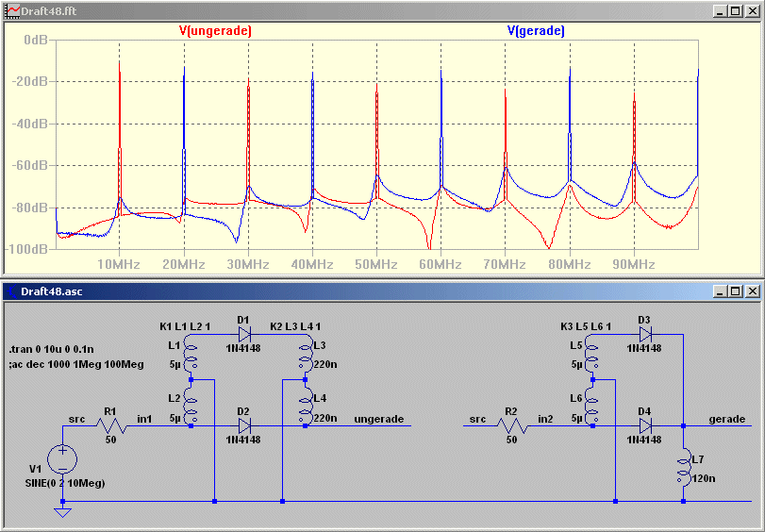Click the -60dB vertical axis label
765x532 pixels.
point(30,166)
